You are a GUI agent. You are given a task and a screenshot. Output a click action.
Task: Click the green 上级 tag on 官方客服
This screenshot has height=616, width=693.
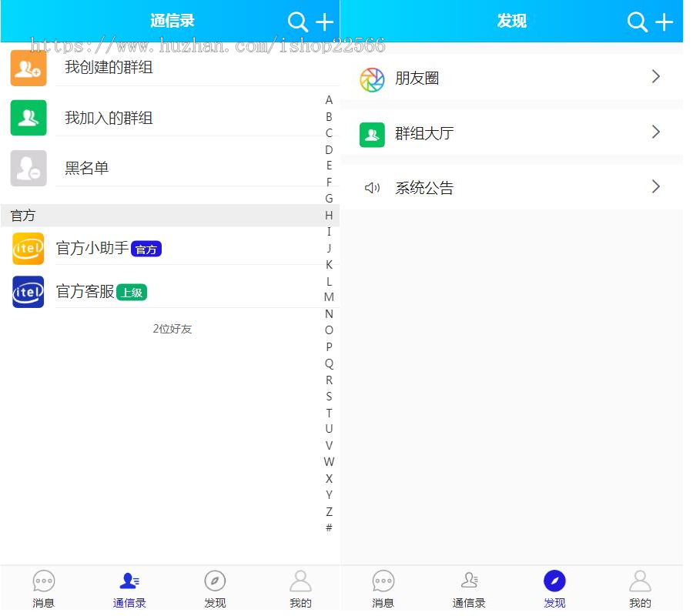point(132,293)
